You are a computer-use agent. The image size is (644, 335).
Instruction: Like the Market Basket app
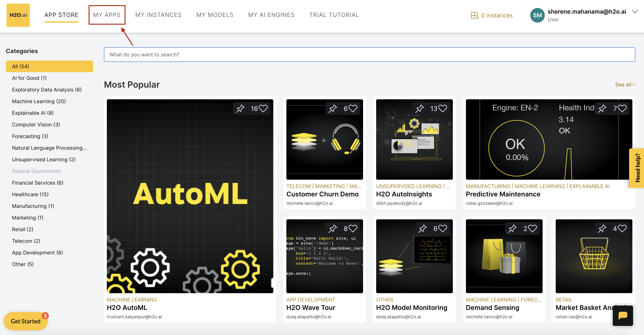[x=622, y=228]
